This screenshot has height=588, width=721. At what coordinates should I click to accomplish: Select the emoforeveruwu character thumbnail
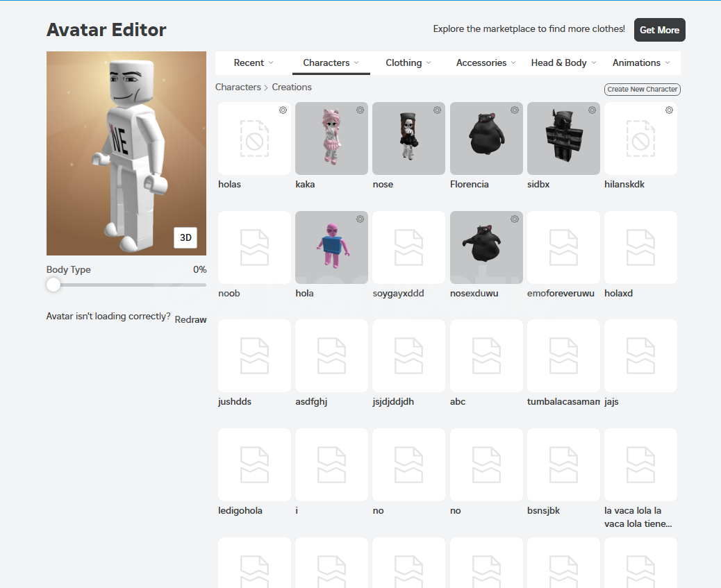point(564,247)
